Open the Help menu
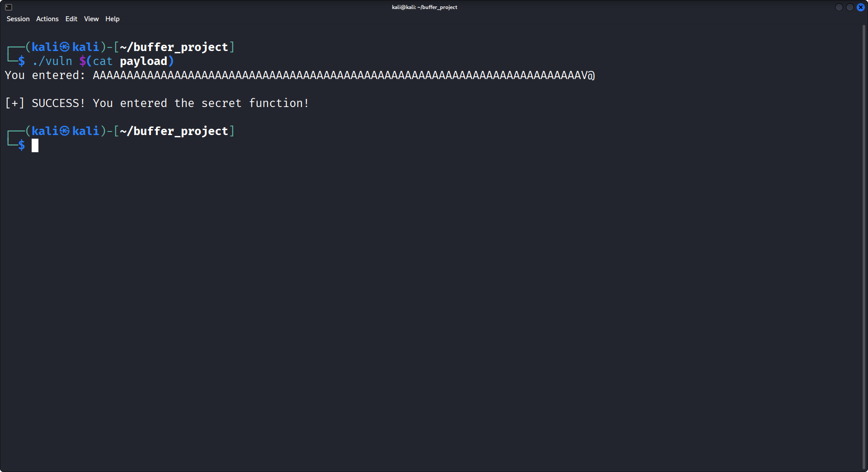Viewport: 868px width, 472px height. (x=112, y=19)
